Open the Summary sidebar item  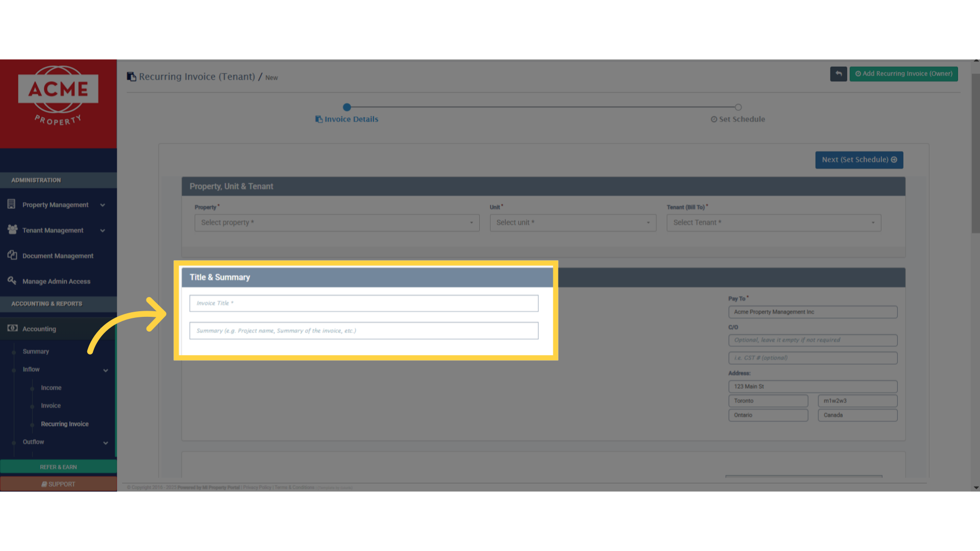[x=36, y=352]
